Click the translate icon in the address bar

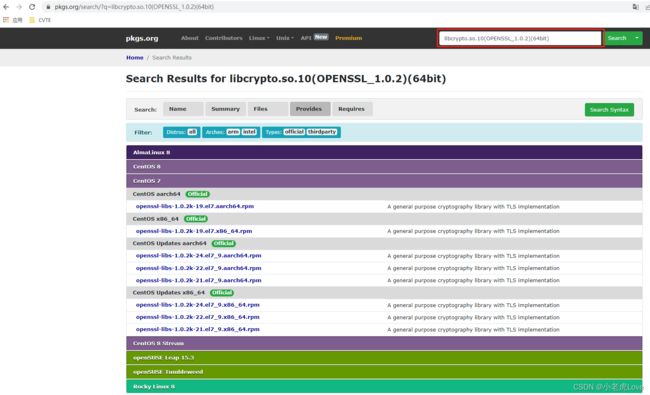pyautogui.click(x=635, y=7)
